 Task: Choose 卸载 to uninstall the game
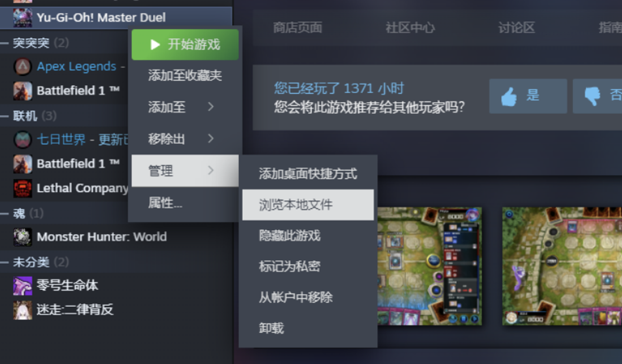tap(272, 328)
